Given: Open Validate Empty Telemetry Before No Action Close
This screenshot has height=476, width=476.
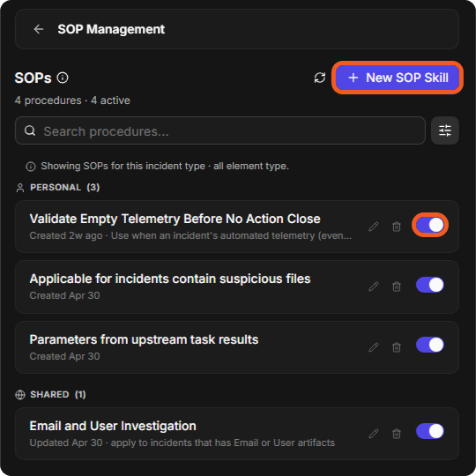Looking at the screenshot, I should [175, 219].
